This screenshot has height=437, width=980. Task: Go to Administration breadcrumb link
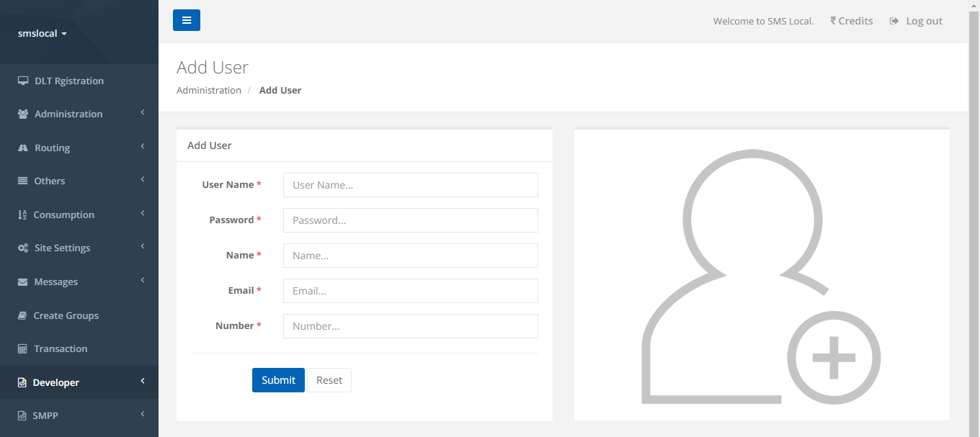[209, 90]
